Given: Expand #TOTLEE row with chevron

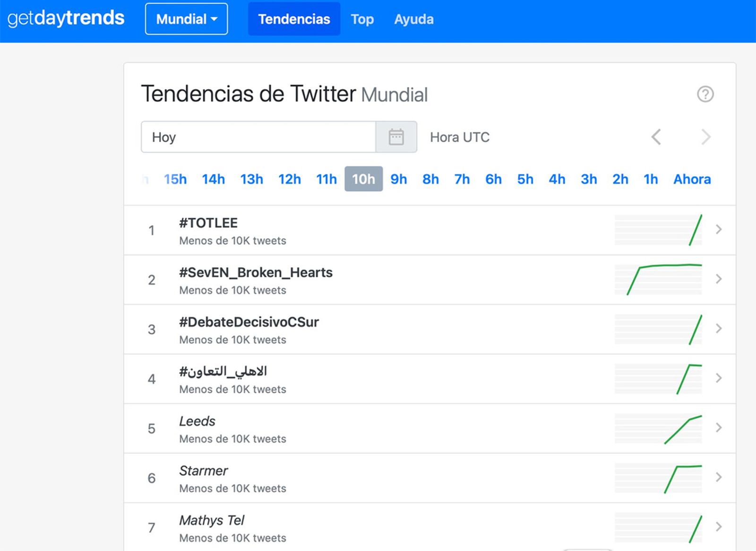Looking at the screenshot, I should pos(719,229).
